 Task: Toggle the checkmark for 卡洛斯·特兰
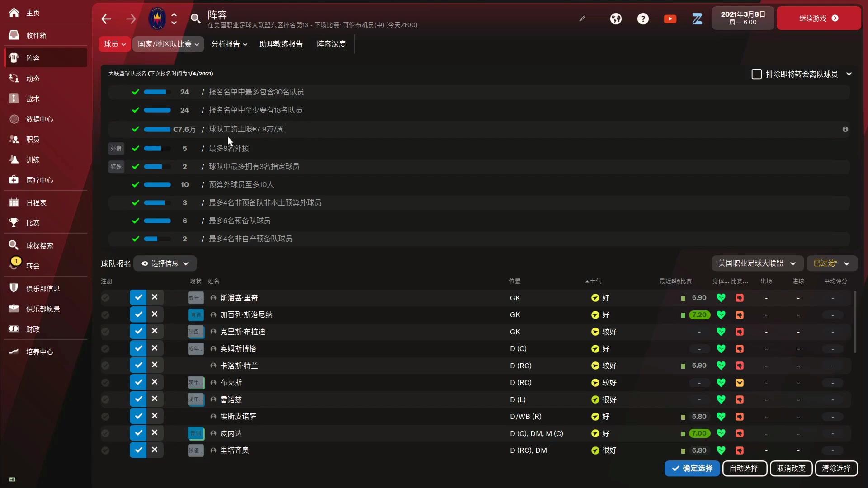pyautogui.click(x=138, y=365)
